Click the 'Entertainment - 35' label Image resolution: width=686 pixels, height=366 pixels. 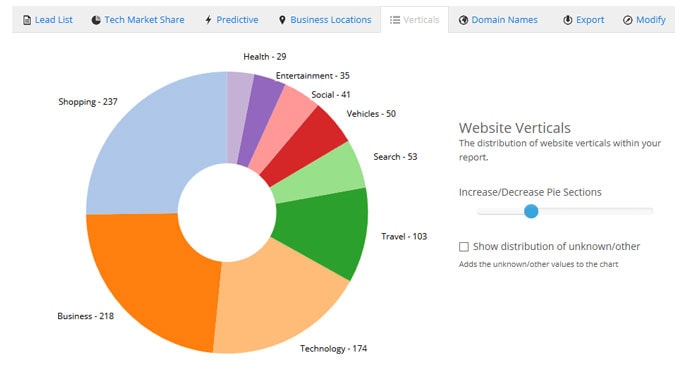pos(312,76)
